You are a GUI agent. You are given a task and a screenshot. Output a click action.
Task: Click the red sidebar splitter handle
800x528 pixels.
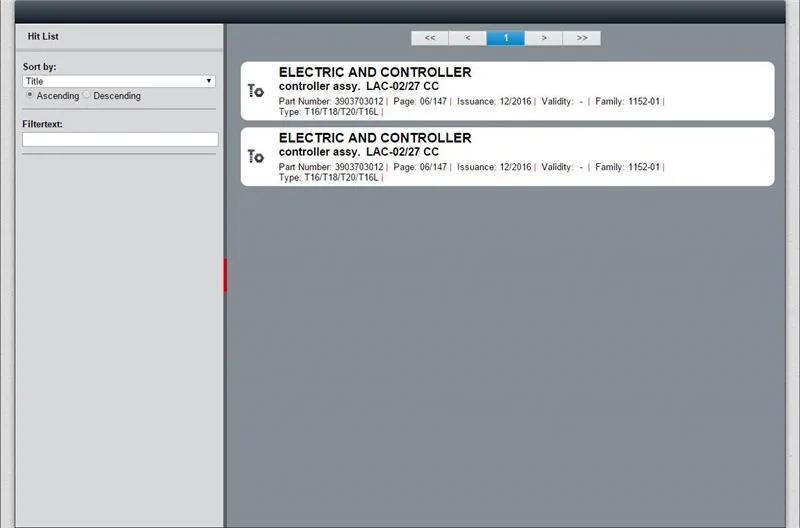click(225, 275)
